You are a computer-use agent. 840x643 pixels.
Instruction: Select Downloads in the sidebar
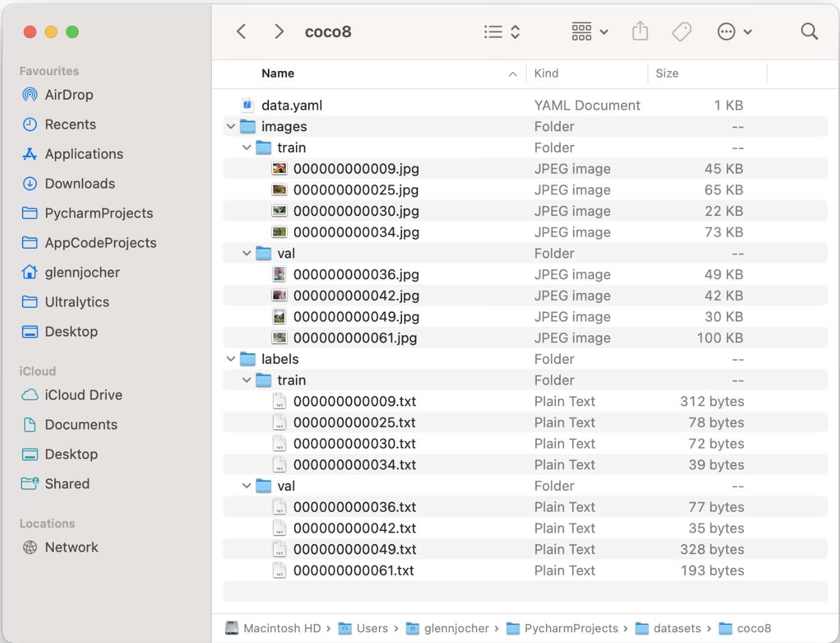point(80,184)
